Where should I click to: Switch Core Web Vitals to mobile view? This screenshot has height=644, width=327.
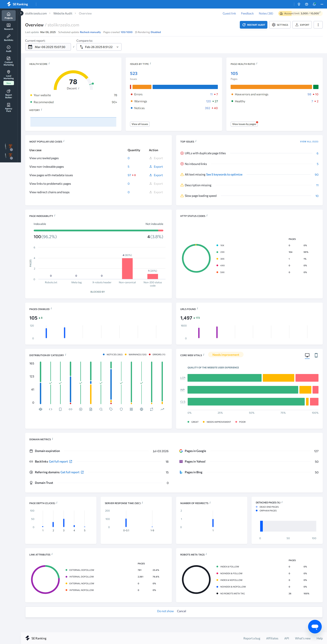316,355
